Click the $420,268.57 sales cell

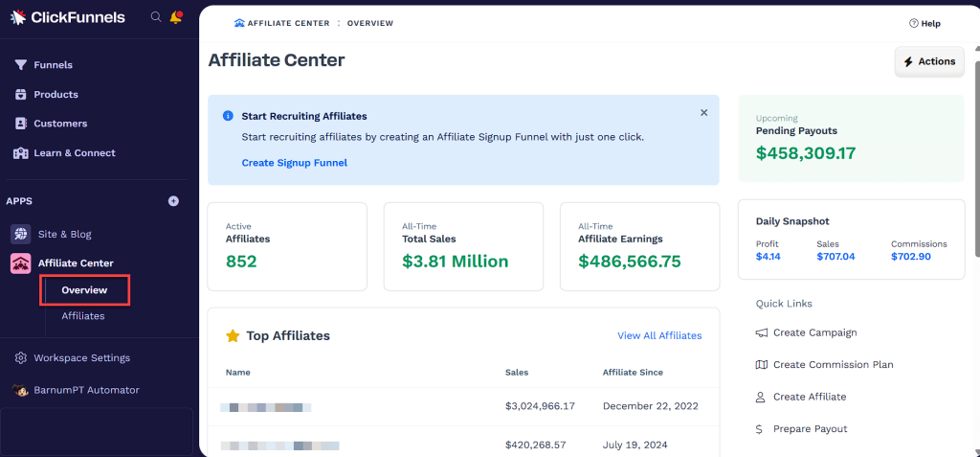tap(536, 446)
